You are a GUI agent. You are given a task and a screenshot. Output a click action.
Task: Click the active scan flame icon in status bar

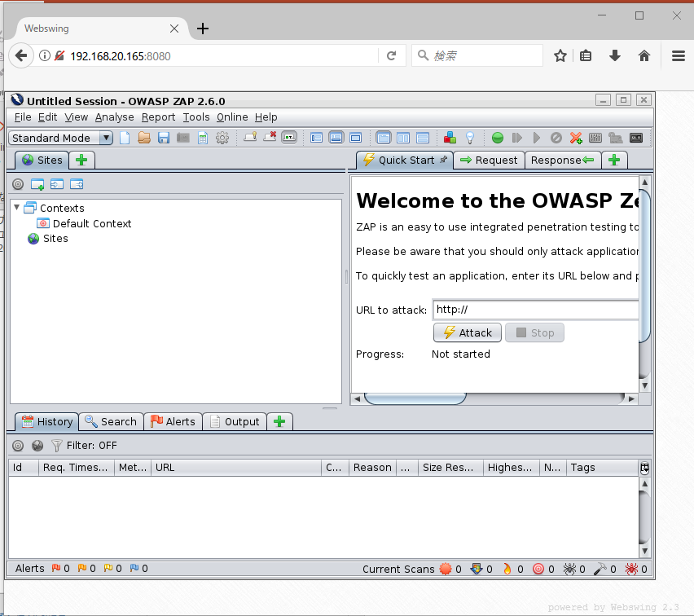coord(507,569)
